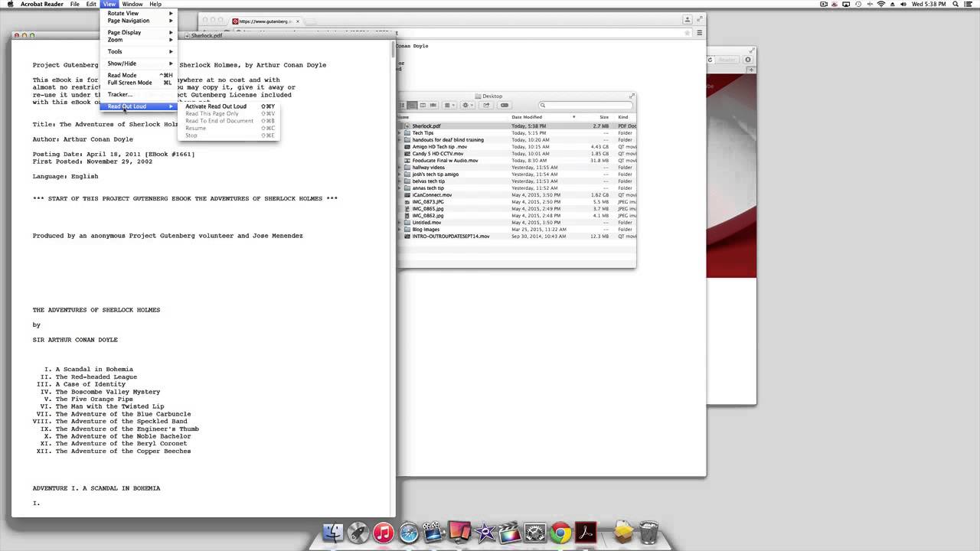
Task: Launch Google Chrome from the Dock
Action: coord(560,533)
